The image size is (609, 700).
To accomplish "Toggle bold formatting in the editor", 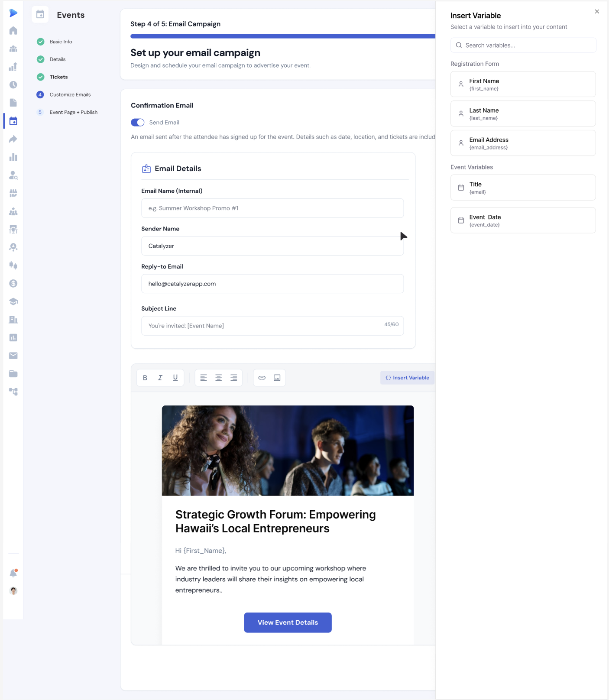I will pos(145,378).
